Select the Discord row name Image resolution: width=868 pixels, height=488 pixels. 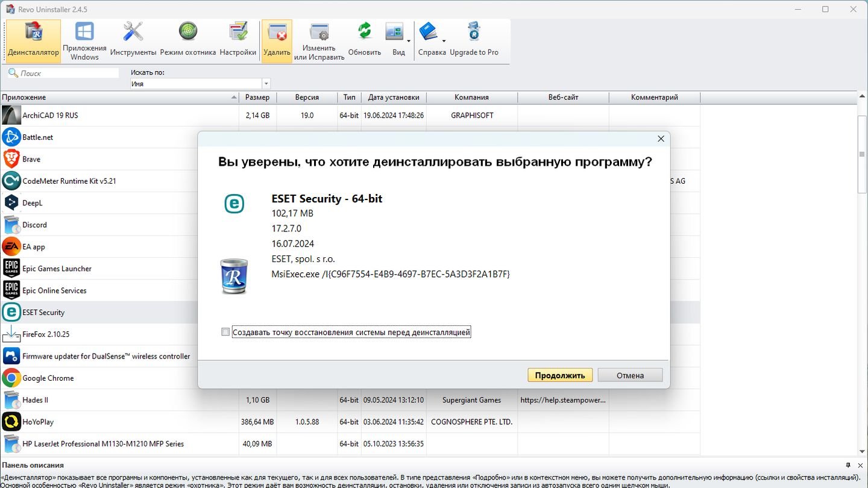click(x=34, y=225)
